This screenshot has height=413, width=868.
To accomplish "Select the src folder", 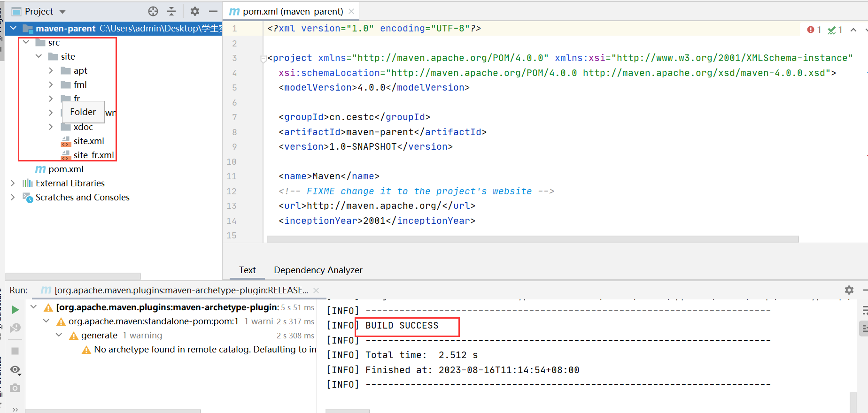I will [54, 43].
